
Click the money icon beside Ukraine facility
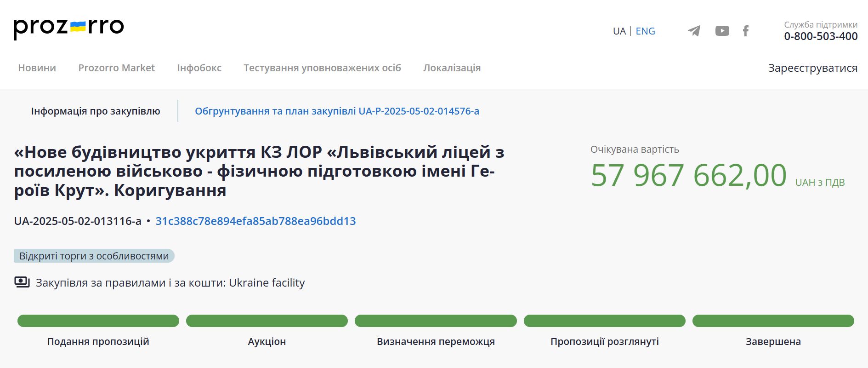(22, 282)
